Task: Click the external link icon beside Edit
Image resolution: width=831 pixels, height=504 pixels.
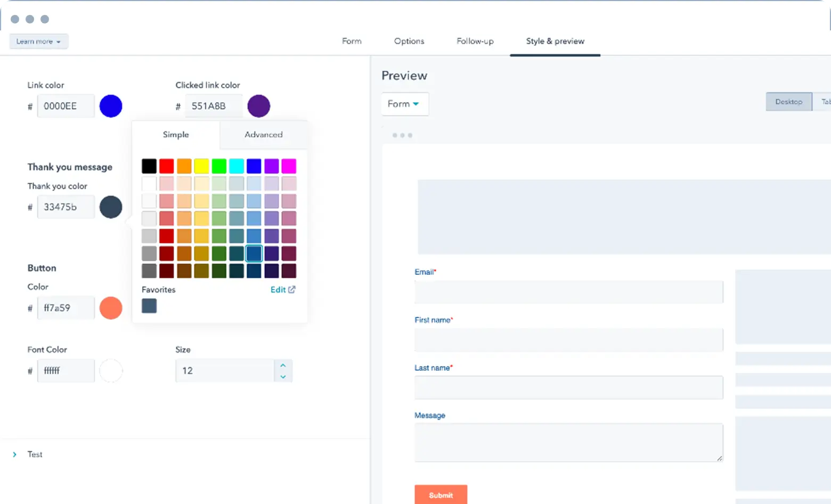Action: (292, 290)
